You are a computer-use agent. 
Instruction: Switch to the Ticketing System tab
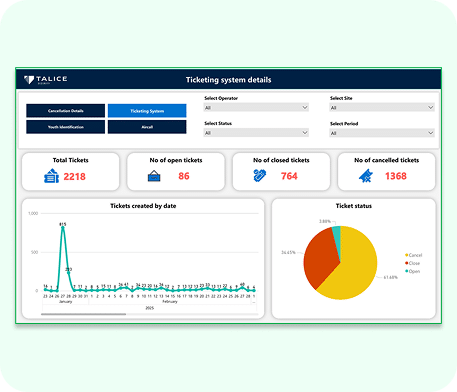(x=147, y=111)
